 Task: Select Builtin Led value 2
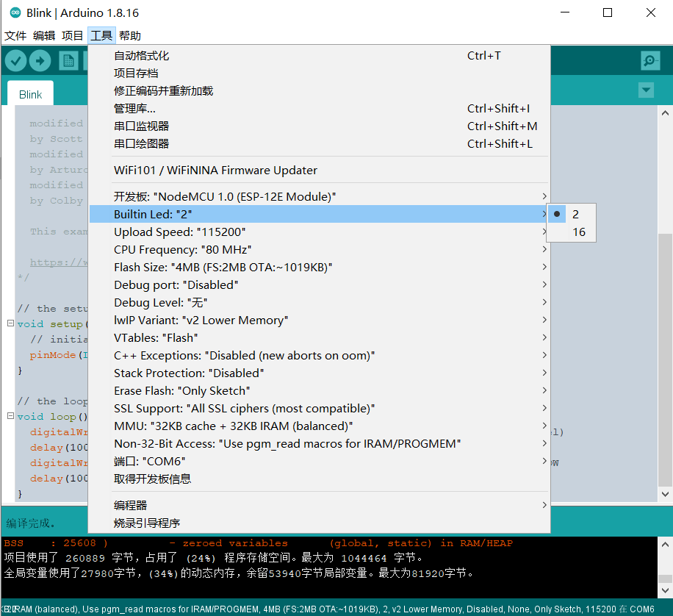click(x=572, y=214)
